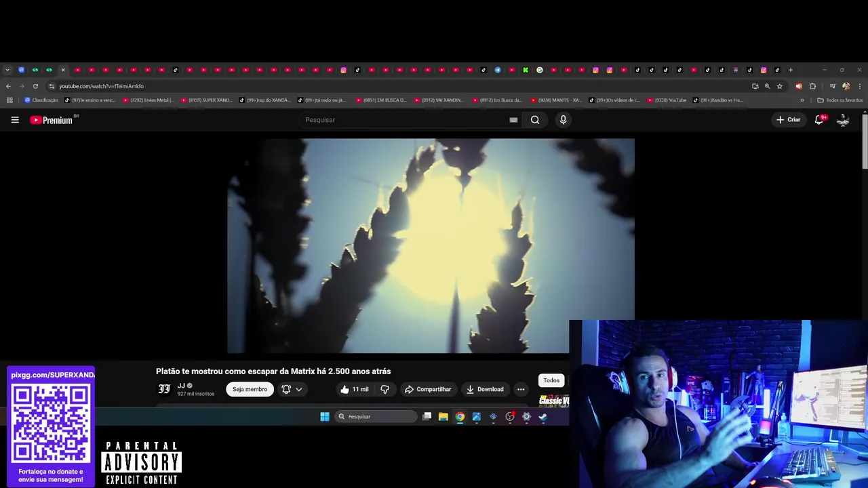Switch to the Telegram tab
The height and width of the screenshot is (488, 868).
coord(498,70)
